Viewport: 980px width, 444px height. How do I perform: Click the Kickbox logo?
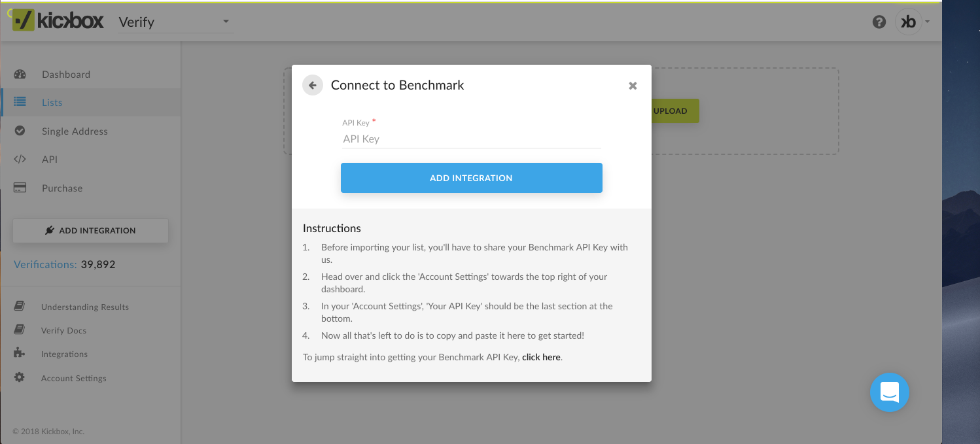[x=58, y=21]
